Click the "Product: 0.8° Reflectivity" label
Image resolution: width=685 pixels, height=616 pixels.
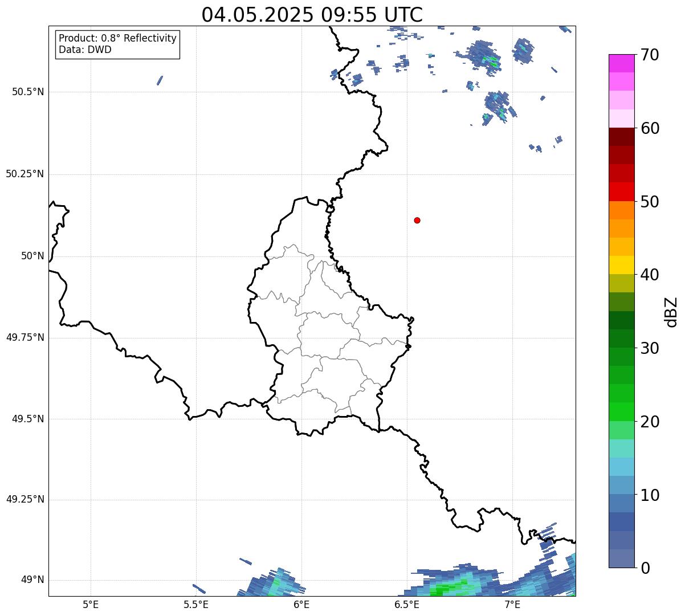click(x=118, y=38)
